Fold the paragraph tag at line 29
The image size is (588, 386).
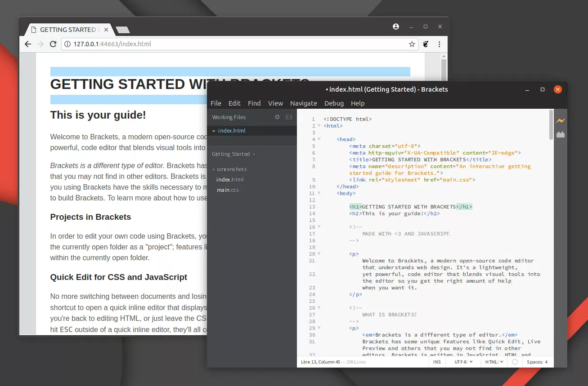coord(319,328)
